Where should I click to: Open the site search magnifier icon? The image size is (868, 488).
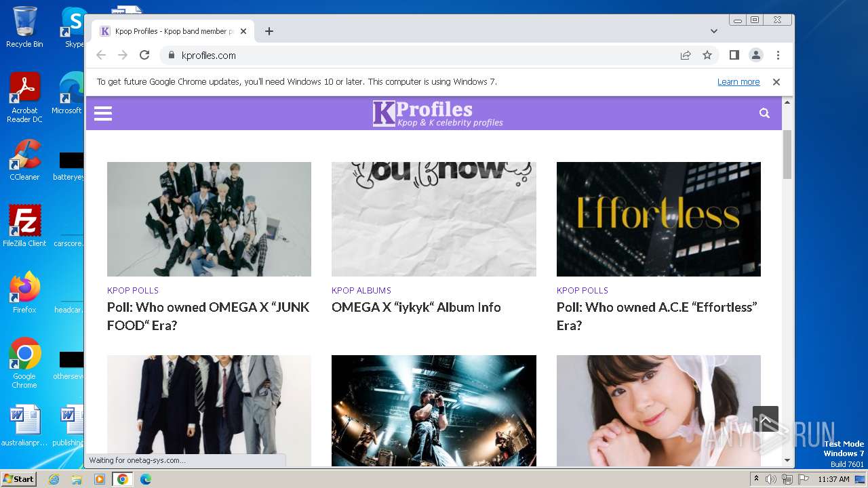(764, 113)
